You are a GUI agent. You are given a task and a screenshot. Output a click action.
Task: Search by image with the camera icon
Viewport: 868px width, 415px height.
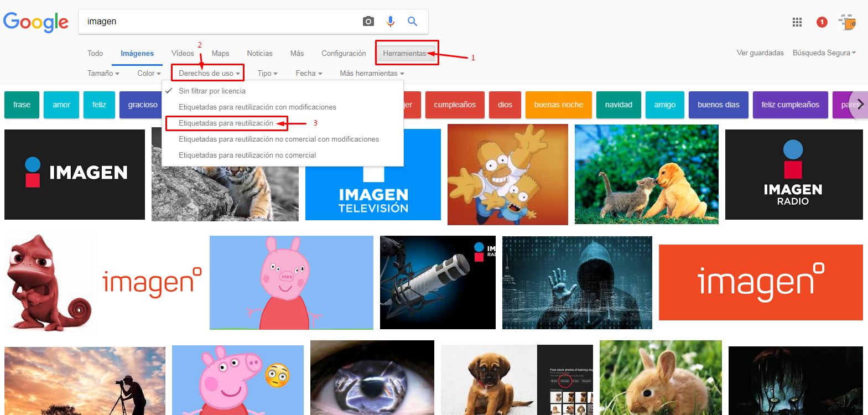pos(368,22)
